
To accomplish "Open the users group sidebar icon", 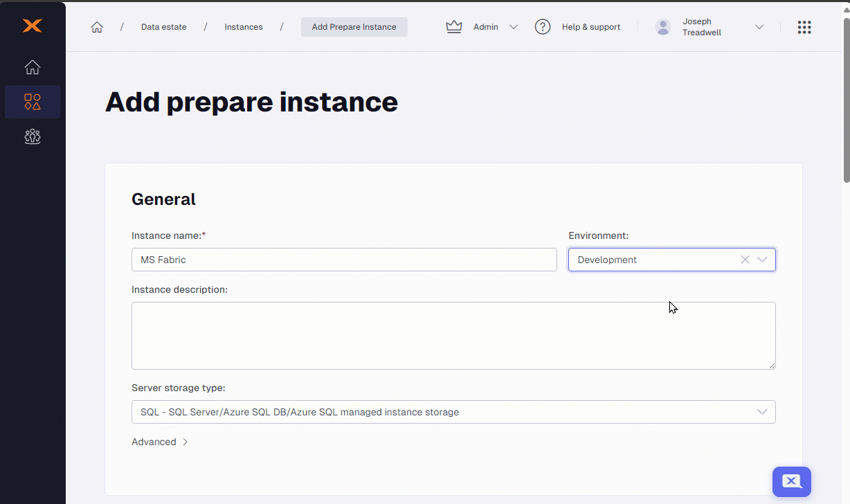I will 33,136.
